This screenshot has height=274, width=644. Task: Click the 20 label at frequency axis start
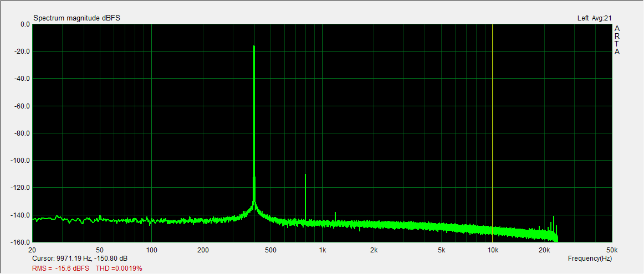click(x=33, y=250)
